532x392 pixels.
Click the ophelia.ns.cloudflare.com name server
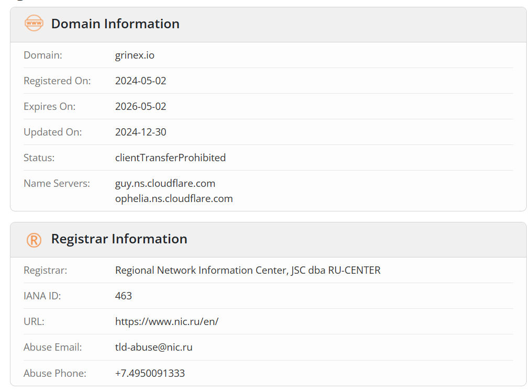174,199
